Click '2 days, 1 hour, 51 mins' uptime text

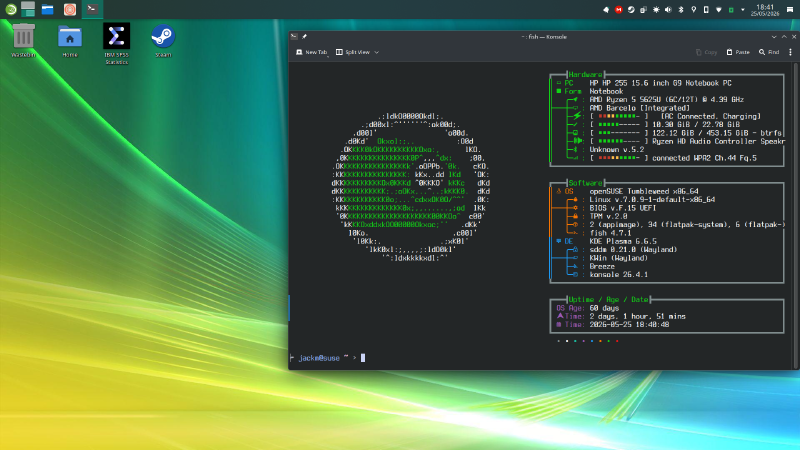click(x=637, y=316)
